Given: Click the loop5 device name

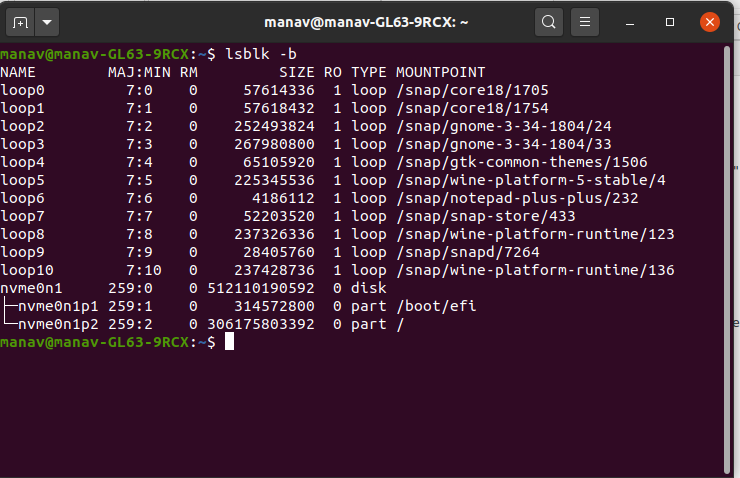Looking at the screenshot, I should [x=22, y=180].
